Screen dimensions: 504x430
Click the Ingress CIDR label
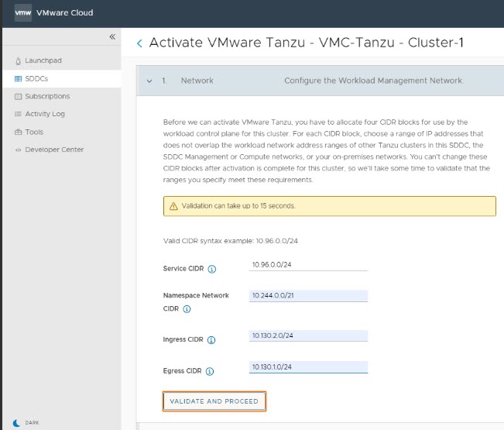click(183, 339)
